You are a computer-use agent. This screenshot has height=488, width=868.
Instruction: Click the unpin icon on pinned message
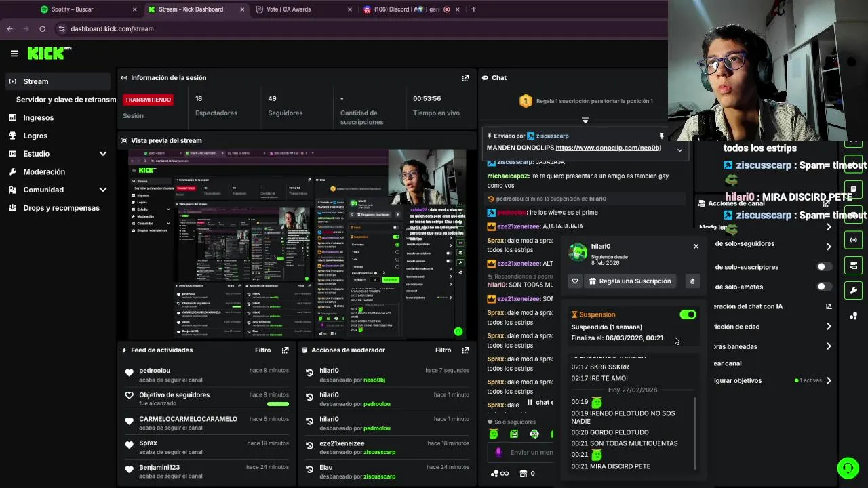click(661, 136)
